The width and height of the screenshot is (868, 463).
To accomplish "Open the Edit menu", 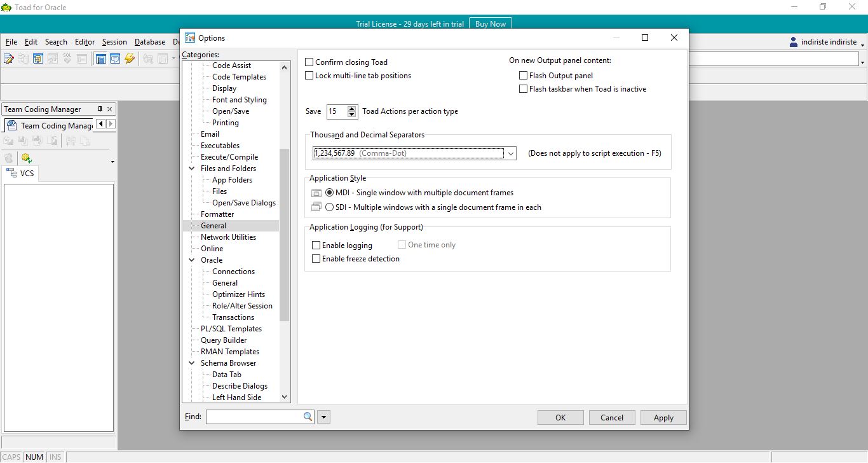I will [x=31, y=42].
